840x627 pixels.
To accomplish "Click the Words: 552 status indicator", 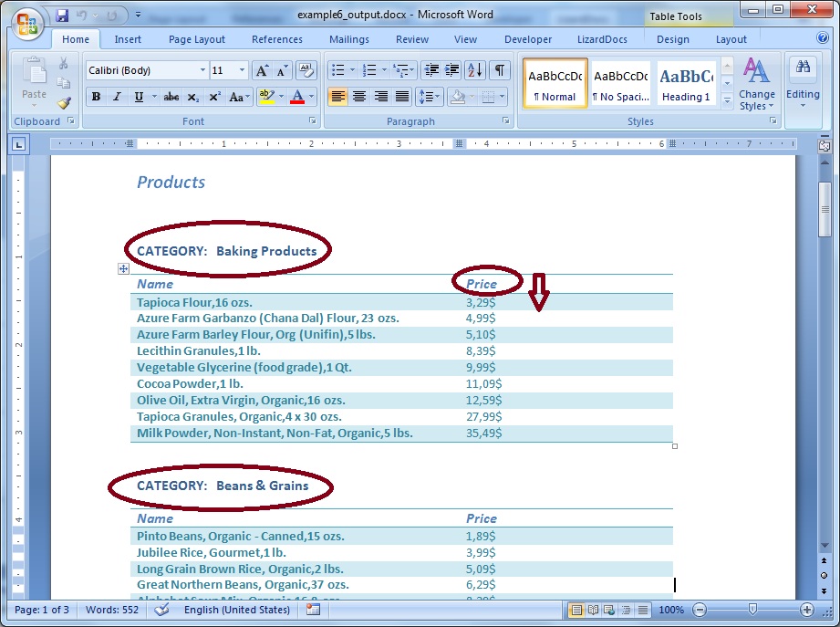I will [112, 610].
